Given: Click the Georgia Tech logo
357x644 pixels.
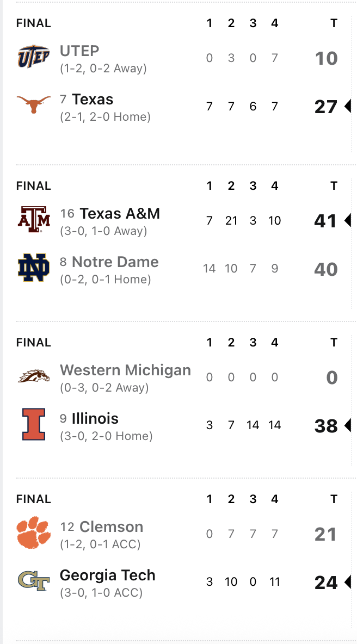Looking at the screenshot, I should tap(34, 581).
